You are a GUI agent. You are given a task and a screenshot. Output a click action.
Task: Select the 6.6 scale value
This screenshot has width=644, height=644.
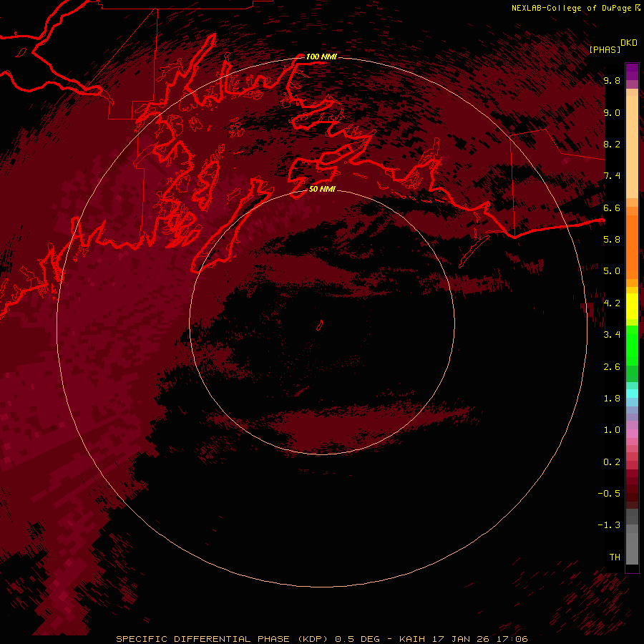click(612, 208)
